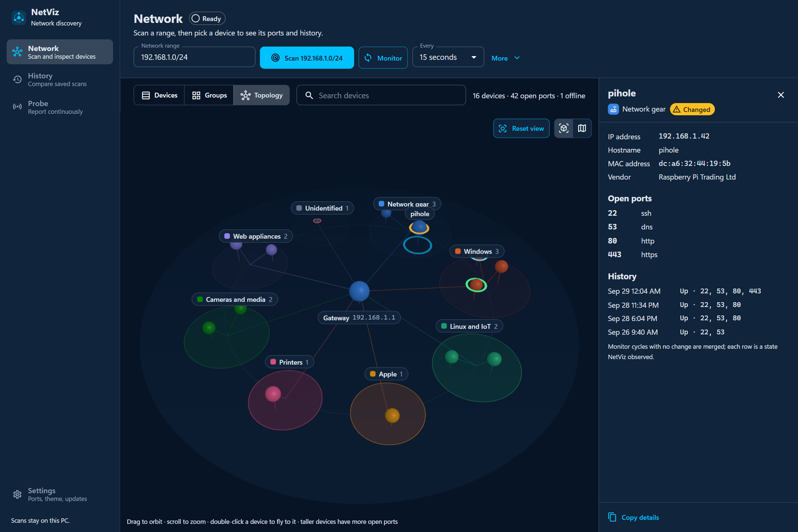Select the Topology tab
Screen dimensions: 798x532
pos(262,95)
